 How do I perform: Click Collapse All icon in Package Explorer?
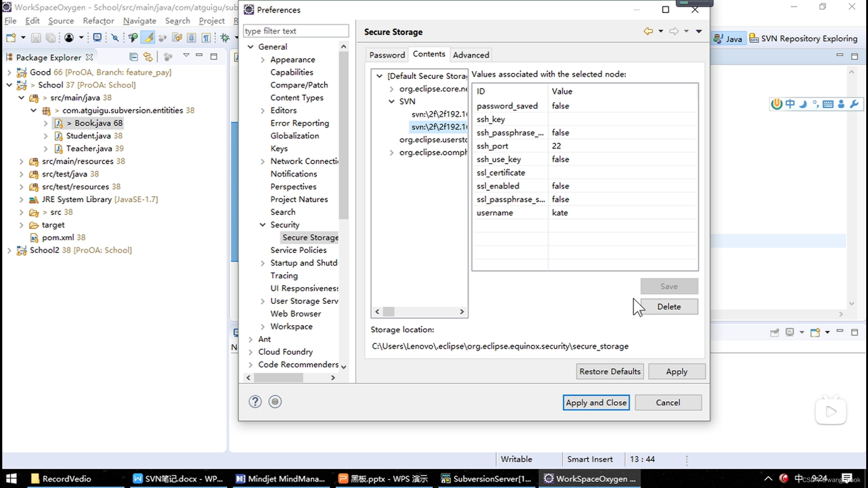click(x=133, y=57)
